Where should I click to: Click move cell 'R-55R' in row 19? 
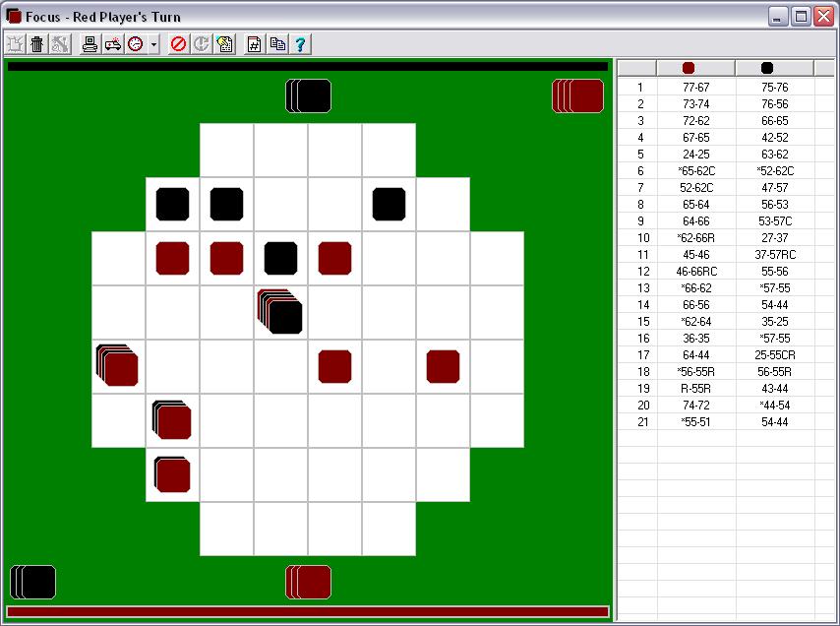tap(695, 389)
